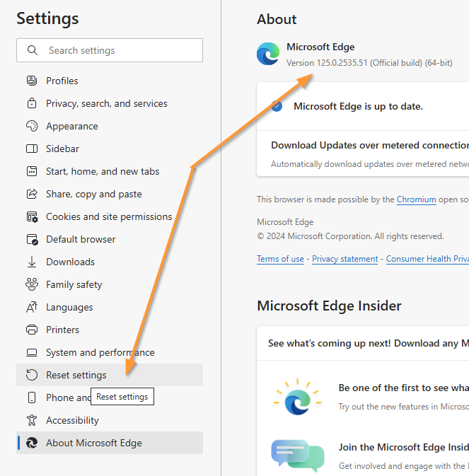The height and width of the screenshot is (476, 469).
Task: Click the About Microsoft Edge logo icon
Action: click(x=32, y=443)
